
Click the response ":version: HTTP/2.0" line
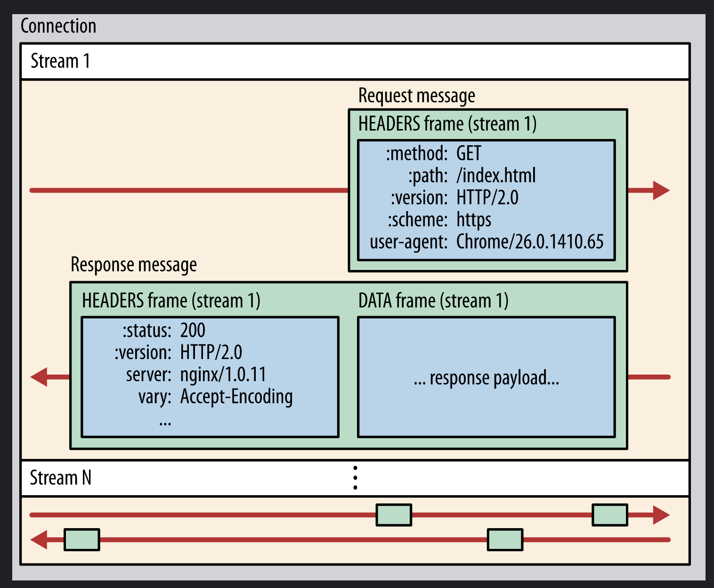click(x=178, y=352)
